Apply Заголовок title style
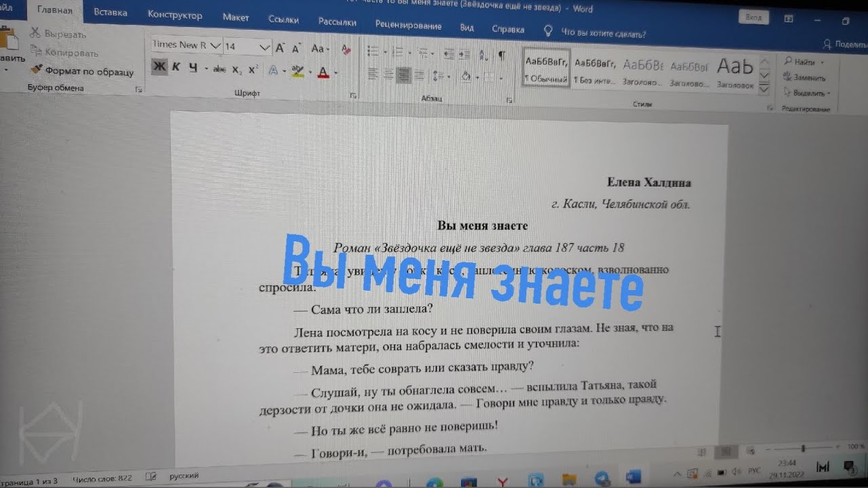 pos(735,74)
